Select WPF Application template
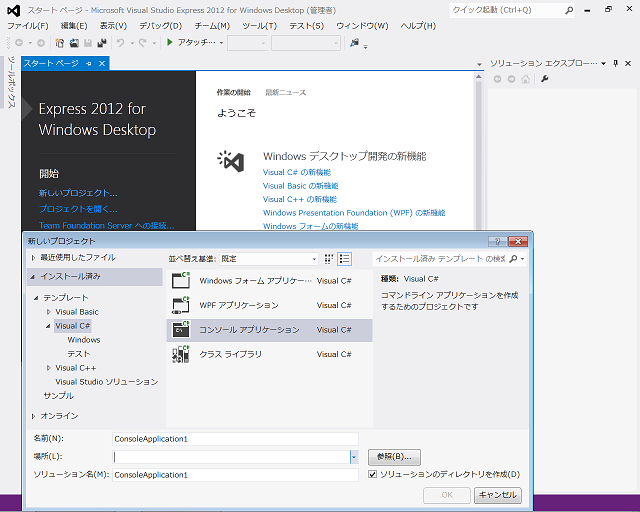The image size is (640, 512). [x=269, y=305]
